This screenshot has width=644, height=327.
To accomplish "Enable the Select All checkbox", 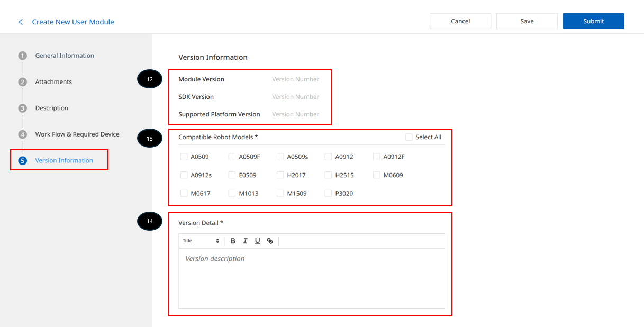I will click(x=409, y=137).
